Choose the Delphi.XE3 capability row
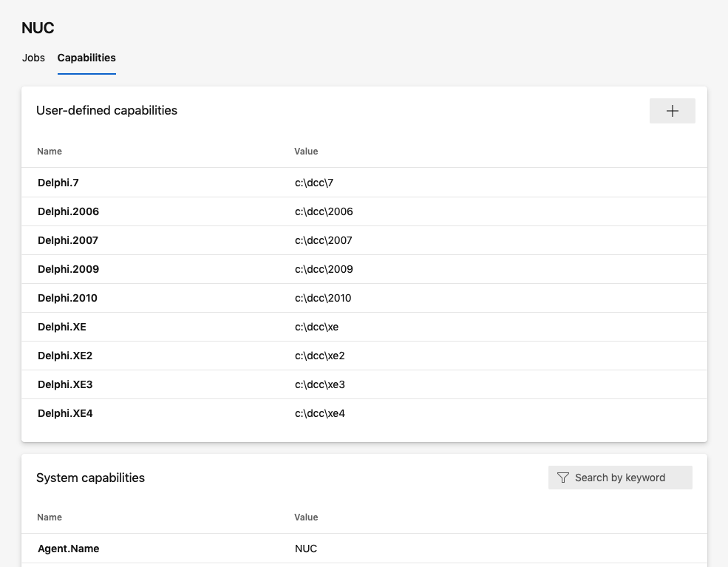Image resolution: width=728 pixels, height=567 pixels. (x=364, y=384)
